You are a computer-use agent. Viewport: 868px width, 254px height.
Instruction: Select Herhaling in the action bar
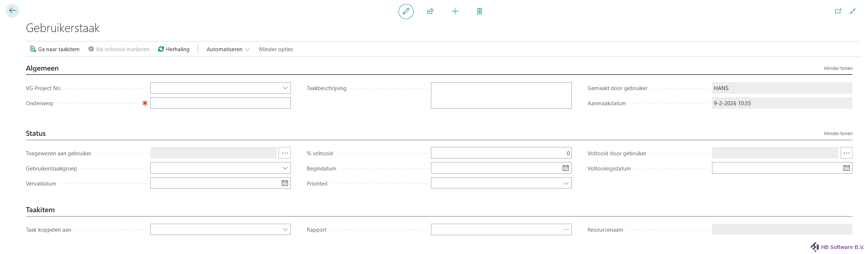[174, 49]
